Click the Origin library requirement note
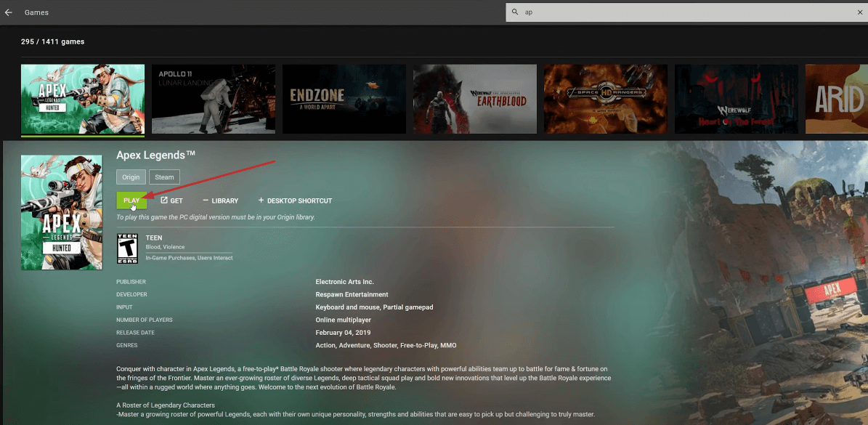Viewport: 868px width, 425px height. [x=216, y=217]
